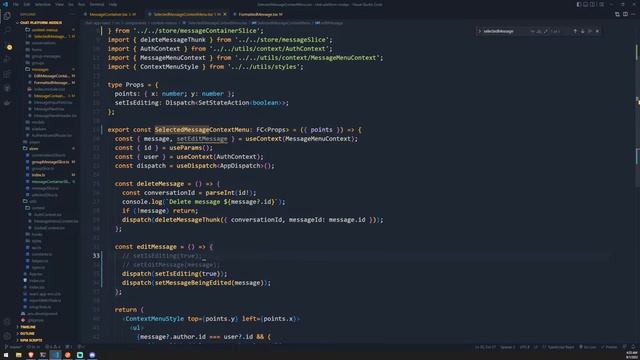Click the setEditMessage identifier in code
Screen dimensions: 640x360
[x=202, y=139]
